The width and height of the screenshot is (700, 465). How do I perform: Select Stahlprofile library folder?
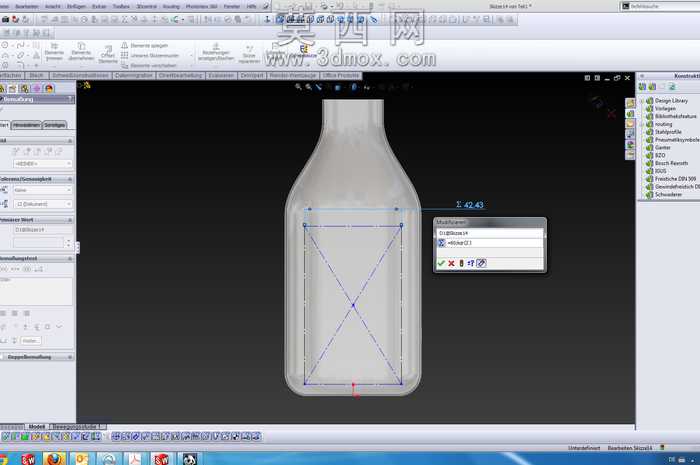[668, 132]
